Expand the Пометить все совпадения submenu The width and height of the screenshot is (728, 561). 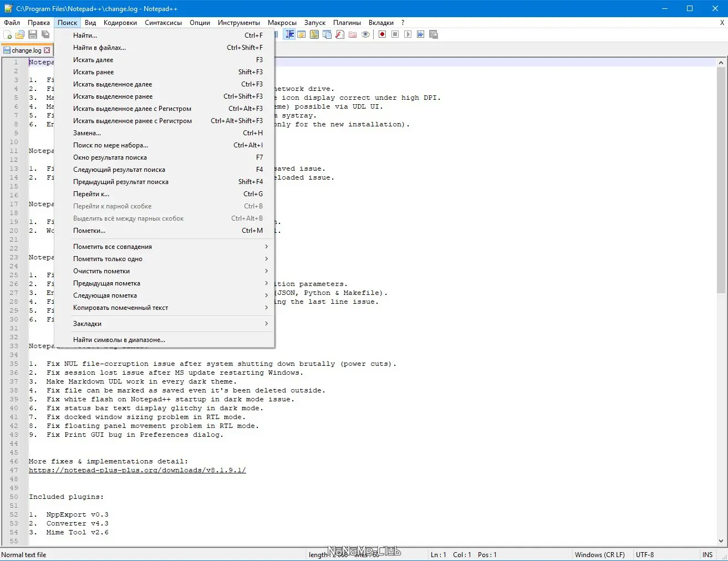[165, 247]
